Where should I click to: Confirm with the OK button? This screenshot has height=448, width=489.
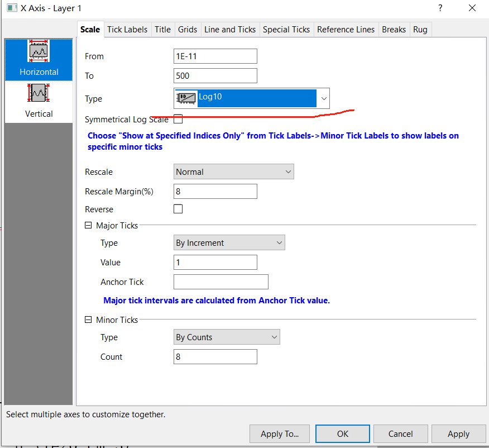342,433
